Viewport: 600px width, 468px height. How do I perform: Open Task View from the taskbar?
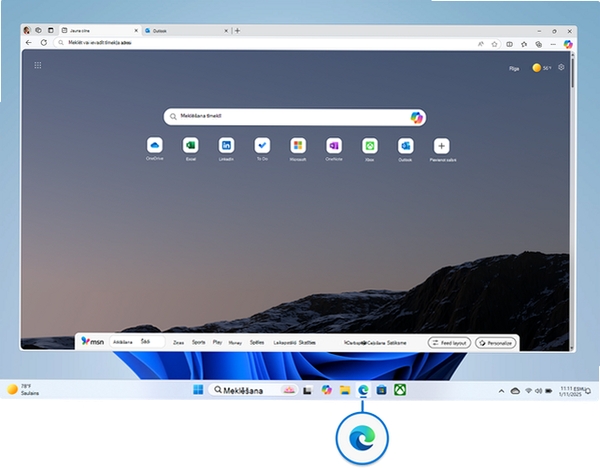307,390
